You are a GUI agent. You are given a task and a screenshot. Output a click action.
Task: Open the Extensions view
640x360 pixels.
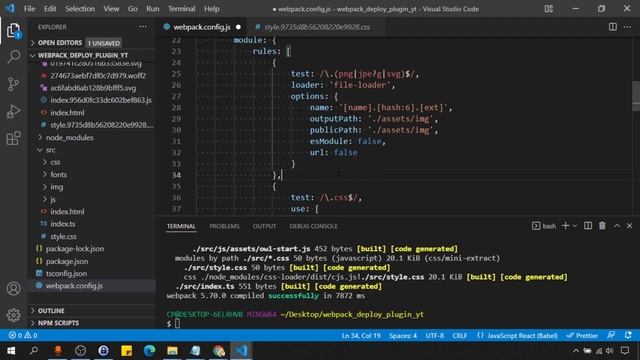click(13, 138)
